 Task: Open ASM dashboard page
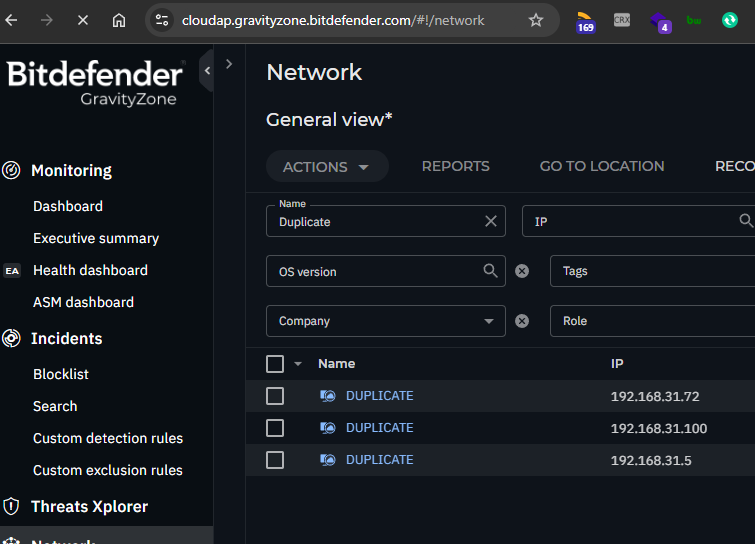83,302
